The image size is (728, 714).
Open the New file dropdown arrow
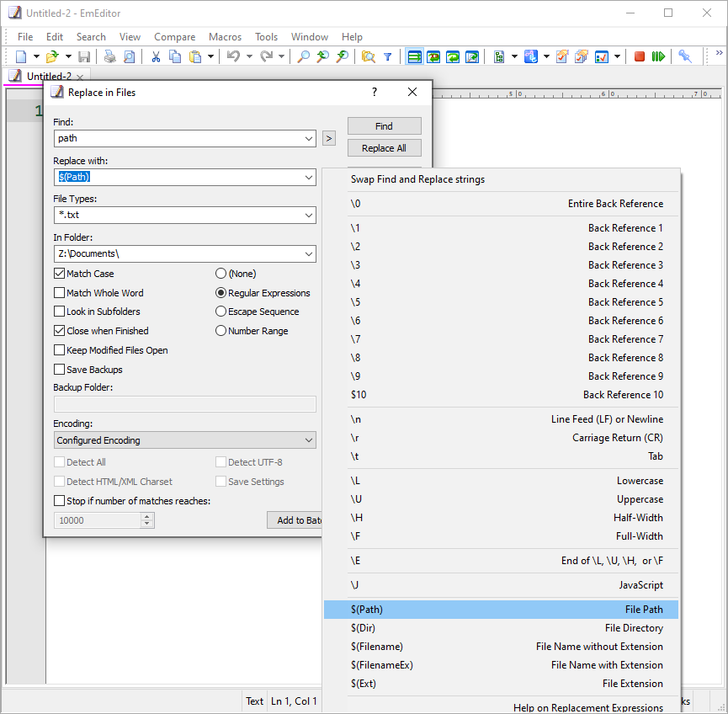(36, 56)
